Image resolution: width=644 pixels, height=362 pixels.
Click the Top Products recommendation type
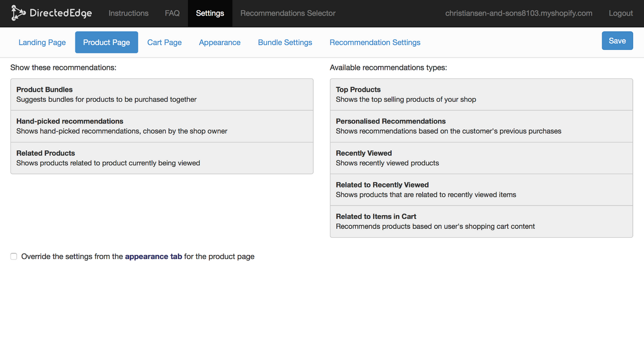481,95
